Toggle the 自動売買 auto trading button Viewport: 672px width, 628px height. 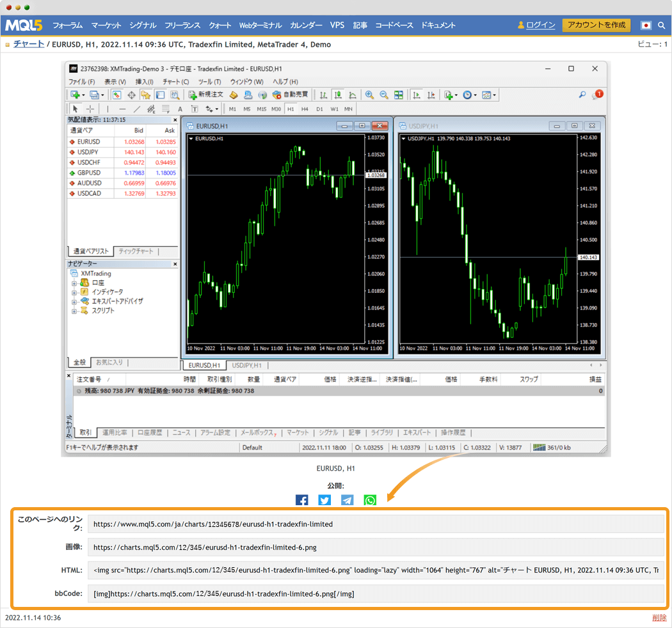291,95
